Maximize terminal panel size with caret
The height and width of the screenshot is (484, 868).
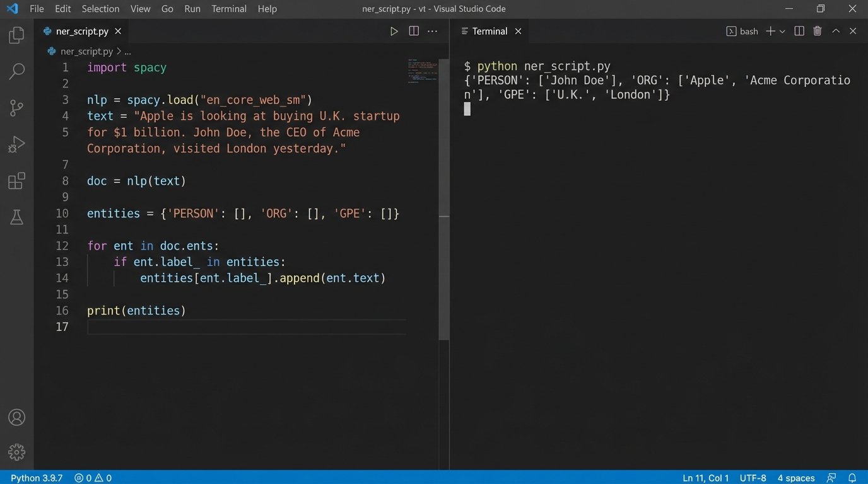[x=836, y=31]
